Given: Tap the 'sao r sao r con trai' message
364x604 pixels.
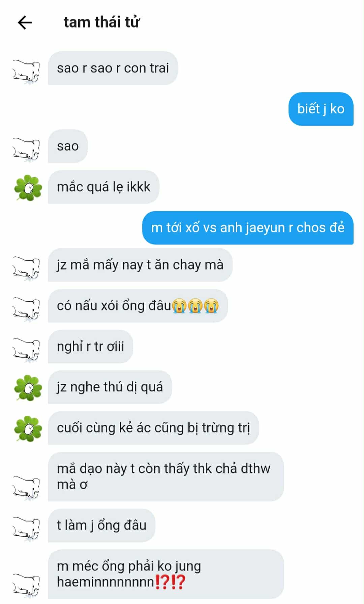Looking at the screenshot, I should (113, 68).
